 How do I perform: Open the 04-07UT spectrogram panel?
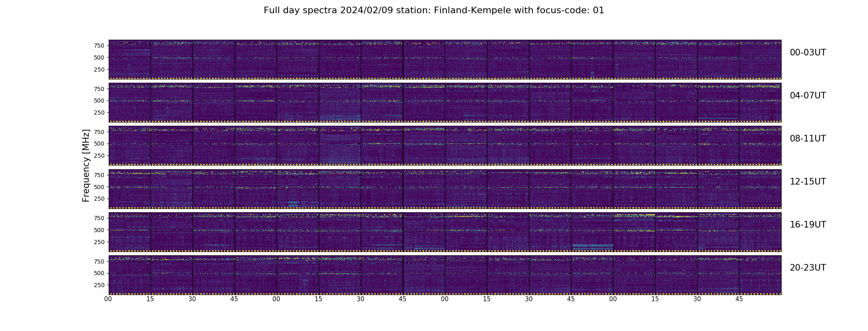pyautogui.click(x=445, y=103)
